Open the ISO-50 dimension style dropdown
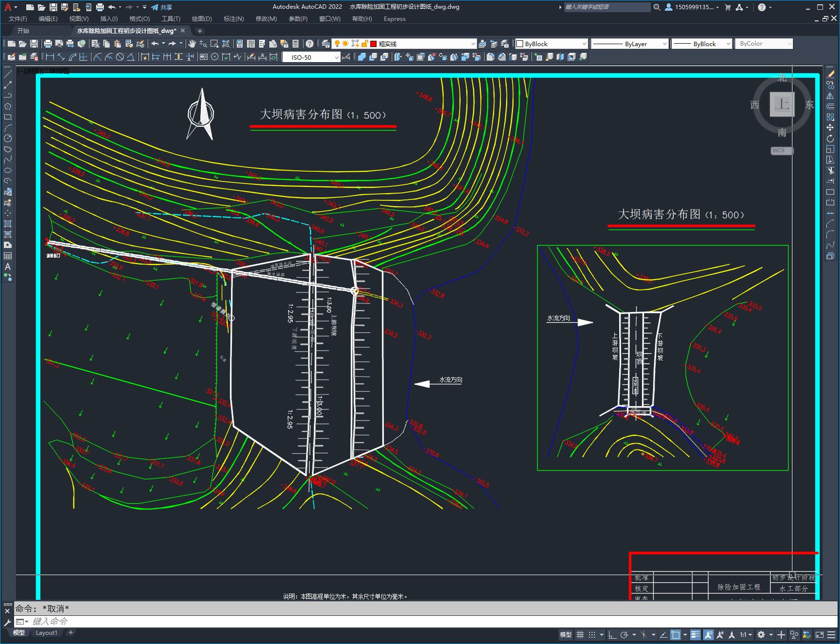Image resolution: width=840 pixels, height=644 pixels. [337, 57]
